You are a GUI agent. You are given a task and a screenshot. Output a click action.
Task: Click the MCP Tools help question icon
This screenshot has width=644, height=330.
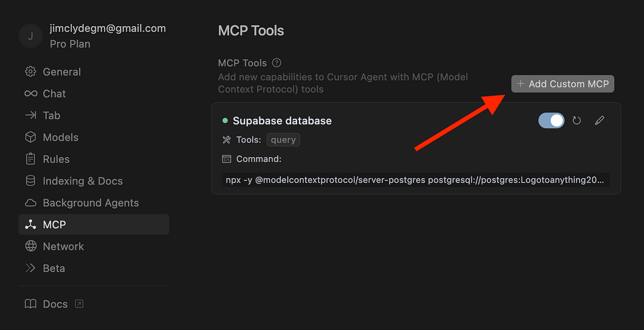pos(277,63)
